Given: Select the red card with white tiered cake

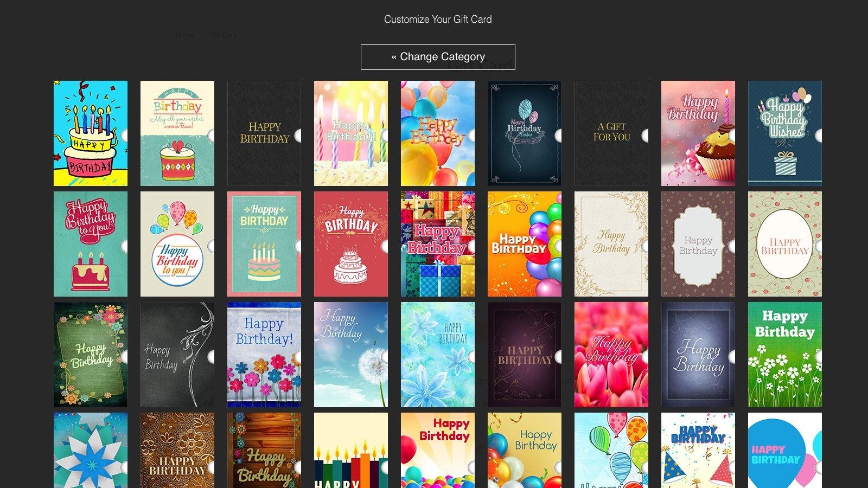Looking at the screenshot, I should click(x=350, y=244).
